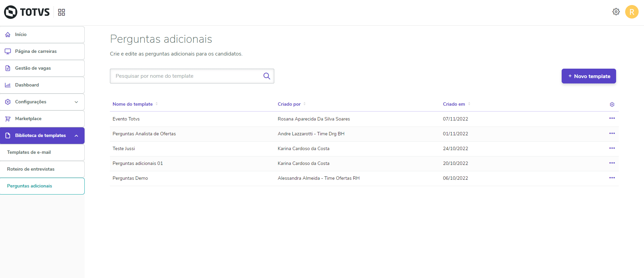Sort by Criado por arrows

pyautogui.click(x=305, y=104)
